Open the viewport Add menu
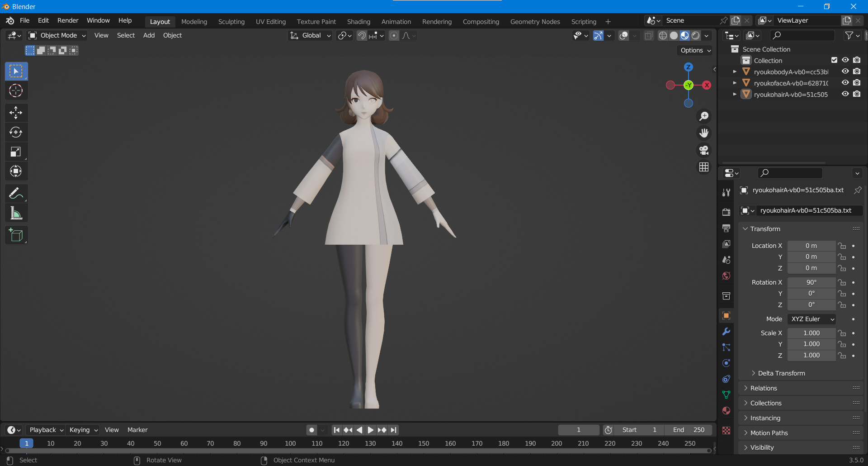868x466 pixels. point(149,36)
